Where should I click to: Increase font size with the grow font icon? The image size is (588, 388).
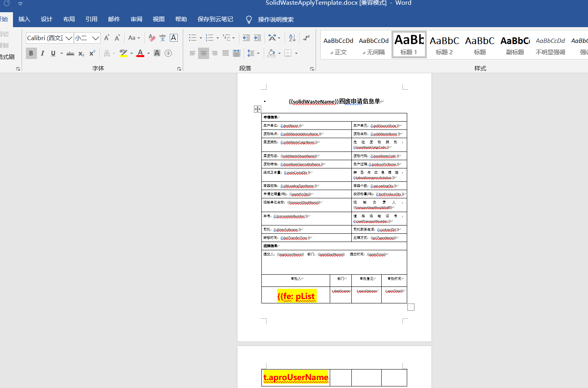tap(107, 38)
